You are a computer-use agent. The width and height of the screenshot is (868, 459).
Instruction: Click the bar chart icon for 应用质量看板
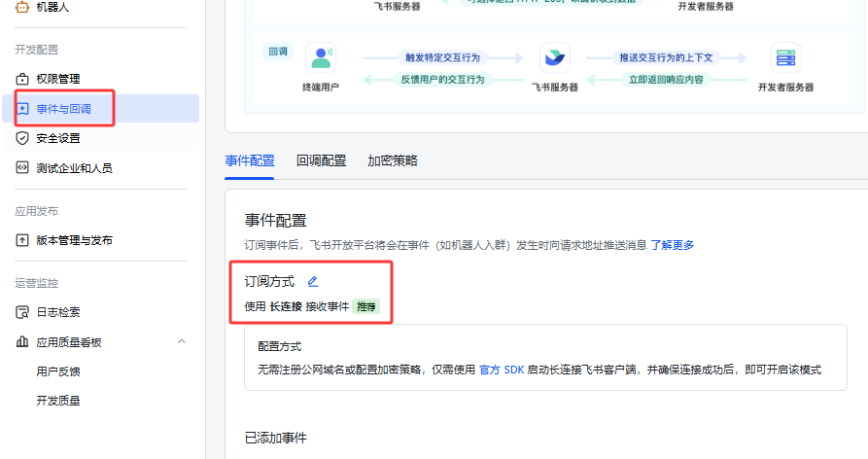click(22, 342)
